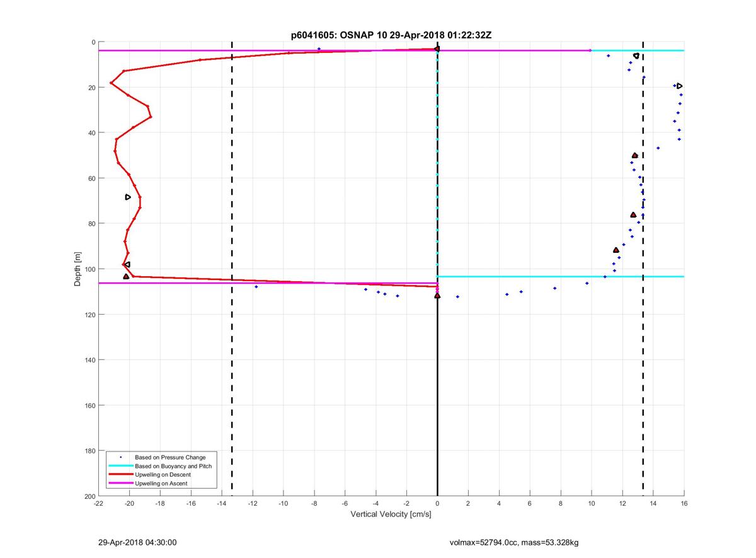This screenshot has width=756, height=558.
Task: Click the 'Vertical Velocity [cm/s]' axis label
Action: (391, 514)
